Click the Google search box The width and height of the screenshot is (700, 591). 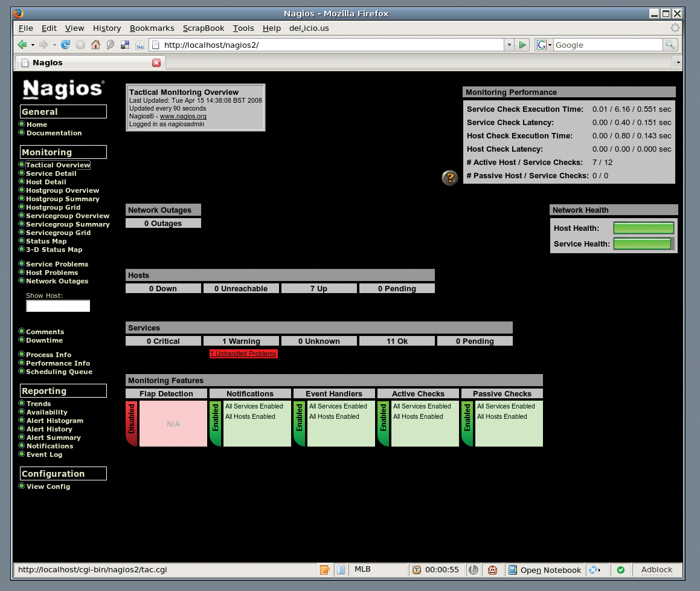608,45
